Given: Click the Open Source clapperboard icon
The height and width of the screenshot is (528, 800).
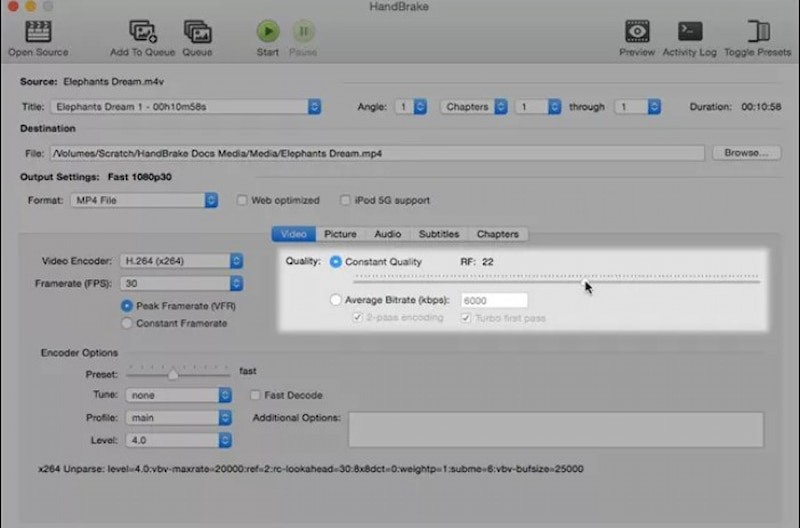Looking at the screenshot, I should point(38,32).
